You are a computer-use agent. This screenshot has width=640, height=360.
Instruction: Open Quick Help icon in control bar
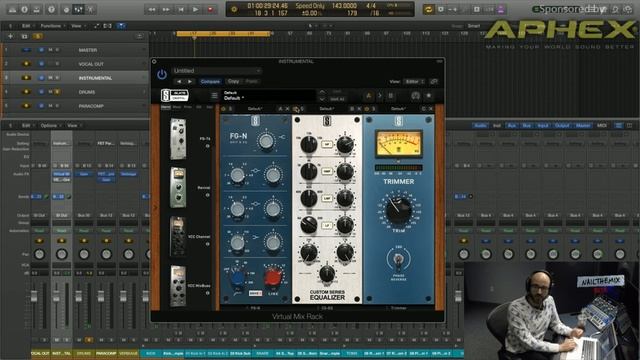click(51, 9)
